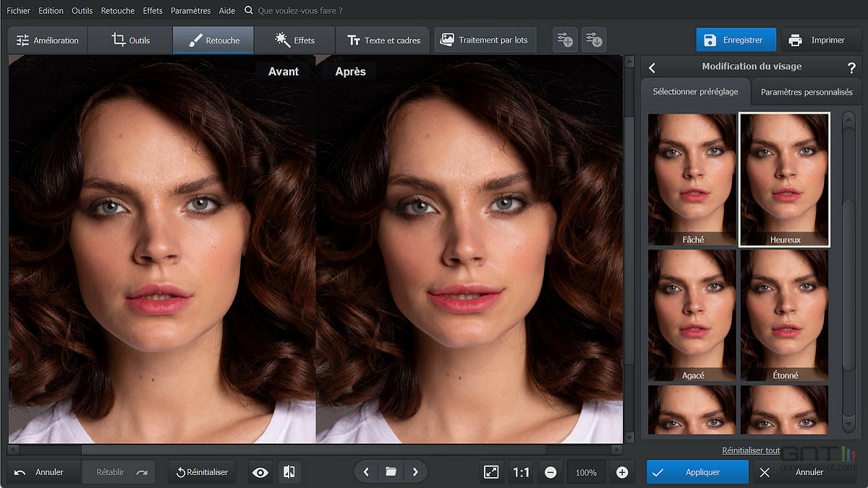Viewport: 868px width, 488px height.
Task: Click the Réinitialiser button
Action: [x=202, y=472]
